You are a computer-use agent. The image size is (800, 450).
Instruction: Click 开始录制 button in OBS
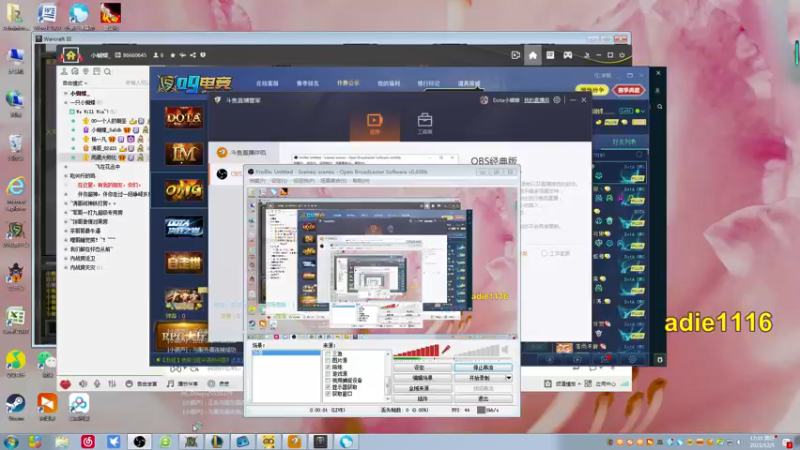(x=479, y=378)
